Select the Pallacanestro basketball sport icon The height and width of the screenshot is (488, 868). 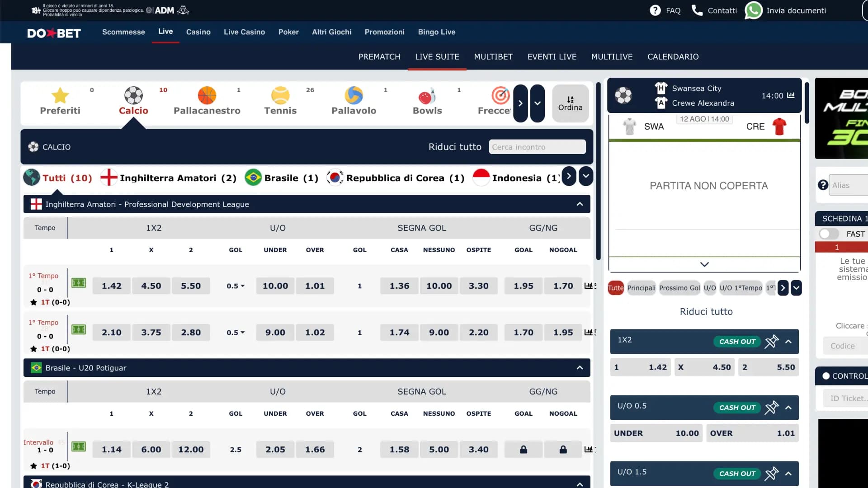tap(207, 96)
